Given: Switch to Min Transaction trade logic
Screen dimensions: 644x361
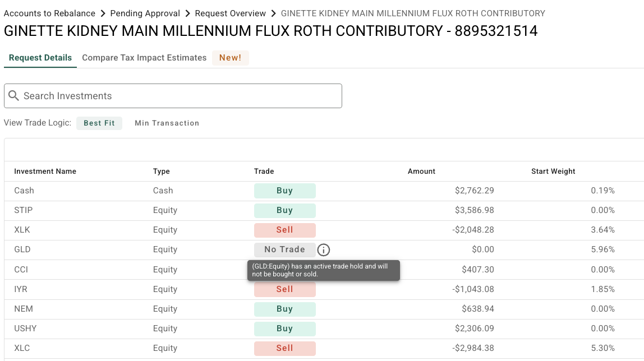Looking at the screenshot, I should point(167,123).
